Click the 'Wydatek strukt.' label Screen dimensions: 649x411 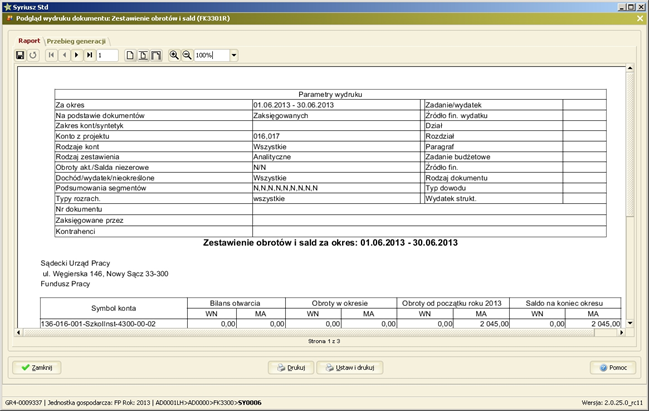[450, 199]
